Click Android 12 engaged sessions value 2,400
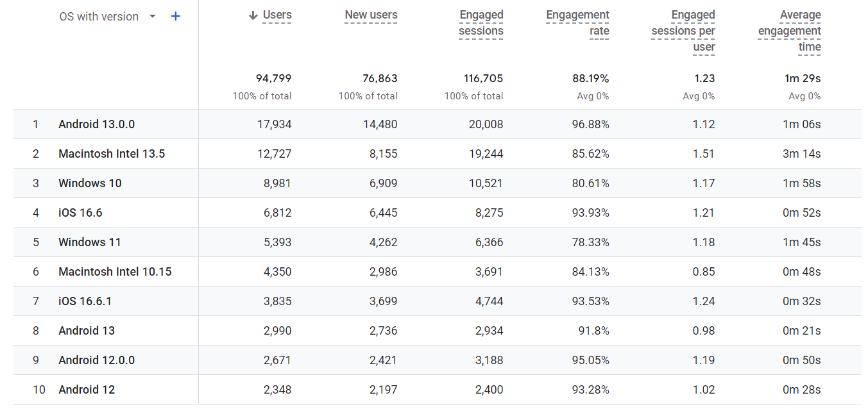The width and height of the screenshot is (868, 409). 489,390
